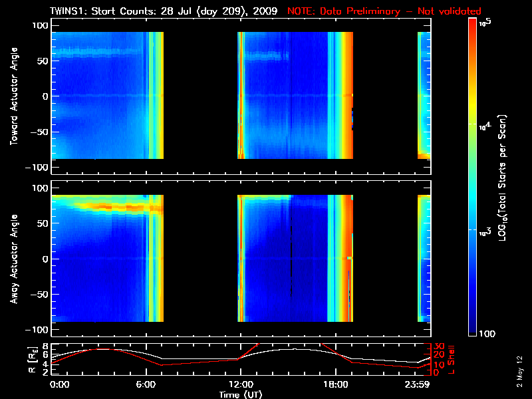
Task: Click the "0:00" time axis label
Action: pos(59,384)
